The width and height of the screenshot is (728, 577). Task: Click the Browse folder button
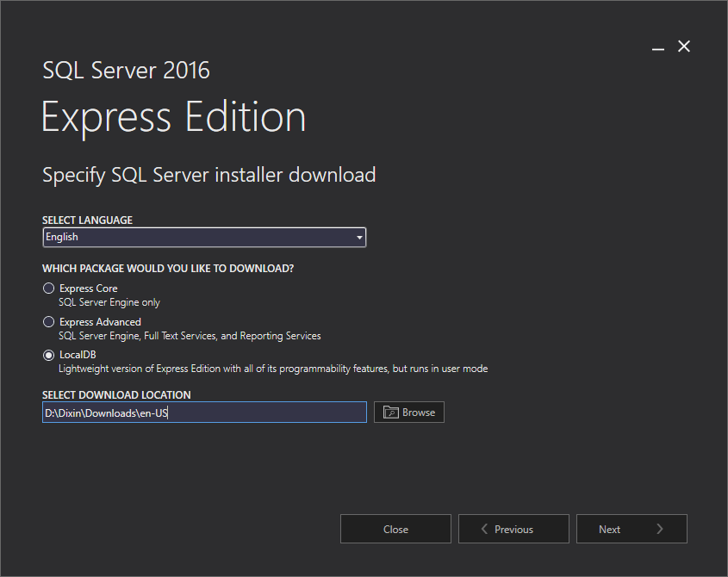tap(409, 413)
